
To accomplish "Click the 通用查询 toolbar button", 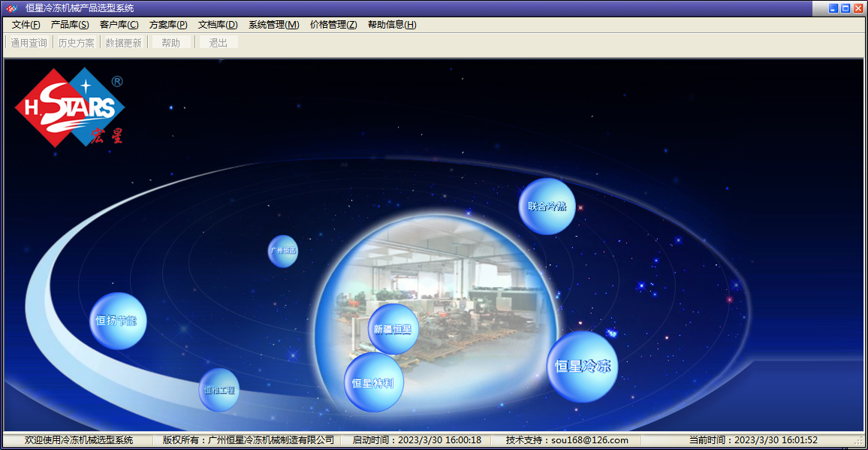I will pos(29,43).
